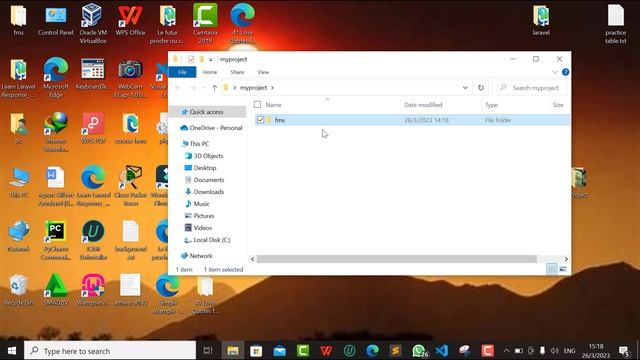Open the Share ribbon tab
Screen dimensions: 640x360
coord(237,72)
